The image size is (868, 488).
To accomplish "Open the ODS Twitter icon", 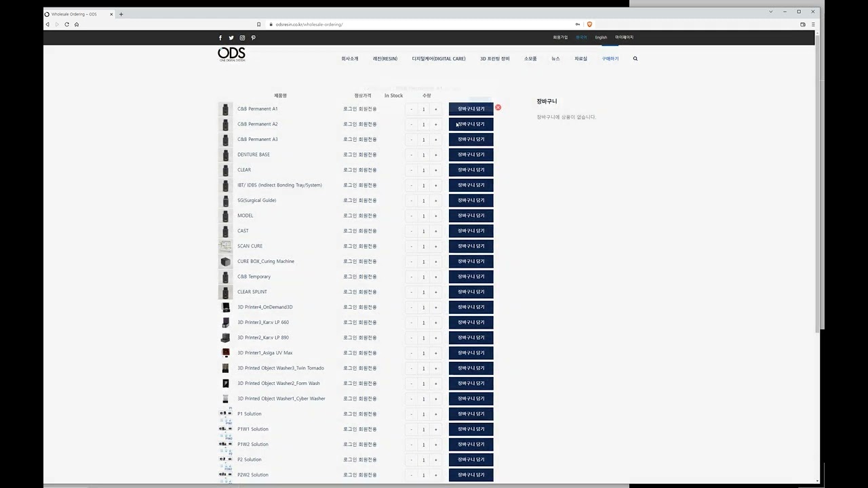I will [x=231, y=38].
